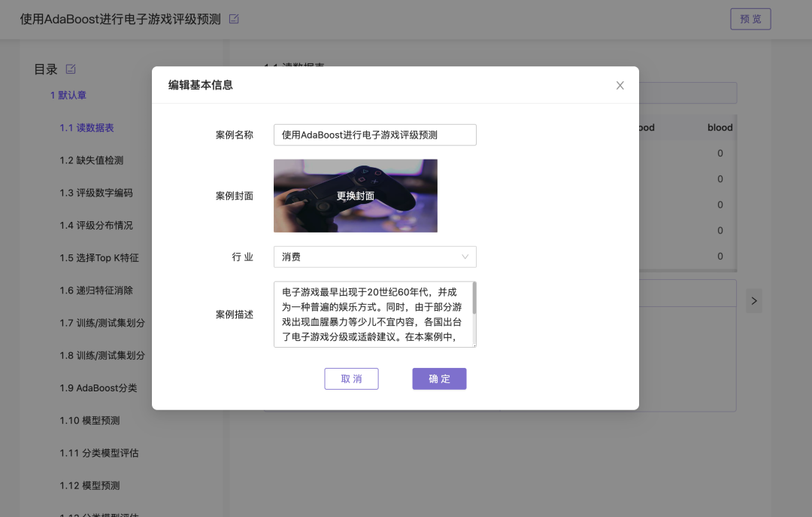Click the edit icon next to 目录
The width and height of the screenshot is (812, 517).
pyautogui.click(x=71, y=69)
